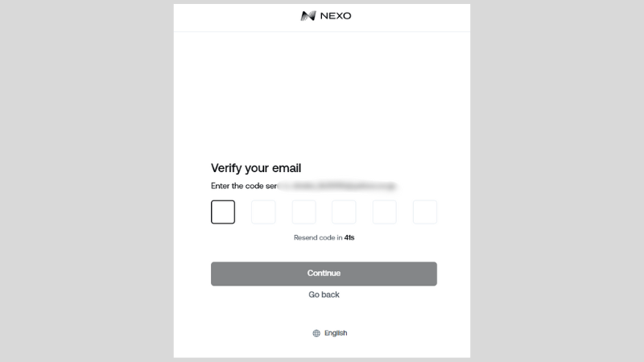This screenshot has height=362, width=644.
Task: Click the blurred email address text
Action: [336, 186]
